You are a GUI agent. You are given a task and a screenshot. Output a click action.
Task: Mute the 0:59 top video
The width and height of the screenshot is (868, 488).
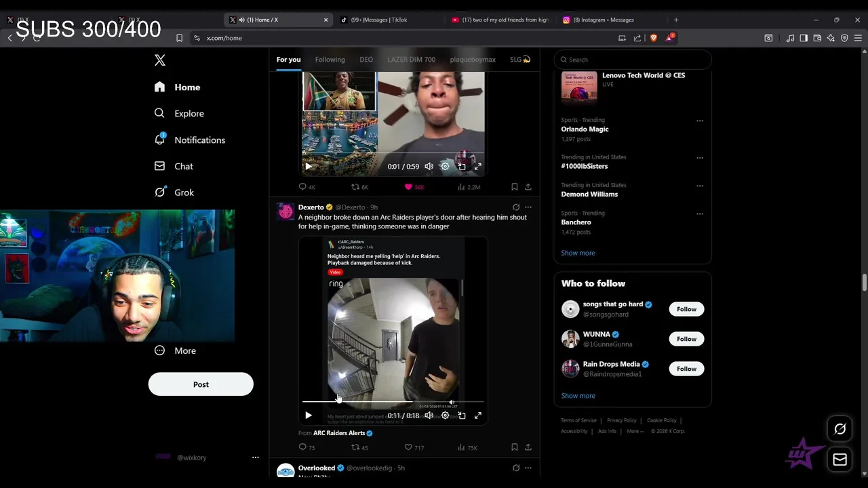coord(429,166)
